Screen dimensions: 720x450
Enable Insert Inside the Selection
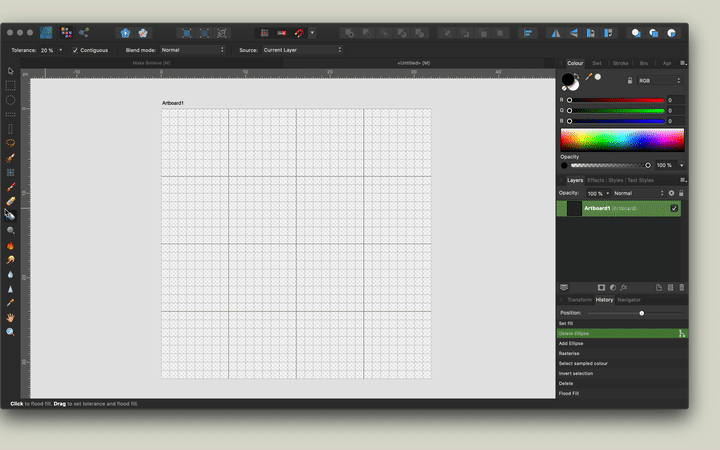(x=671, y=33)
